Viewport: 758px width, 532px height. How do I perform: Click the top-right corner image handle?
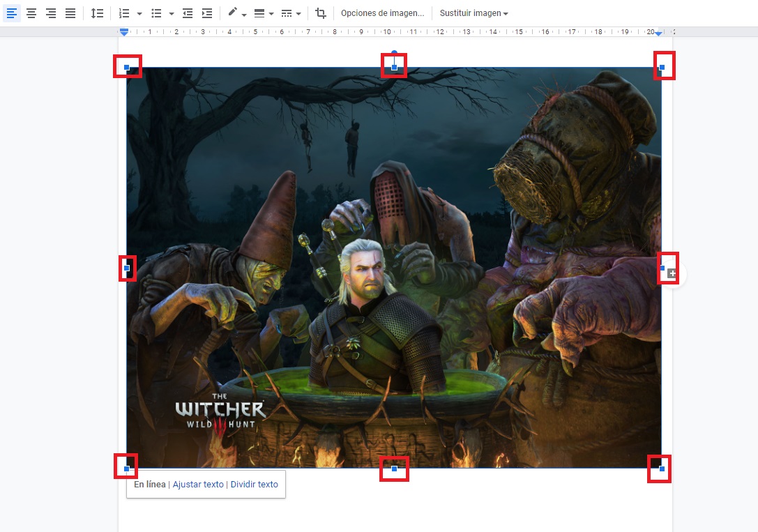click(x=662, y=67)
